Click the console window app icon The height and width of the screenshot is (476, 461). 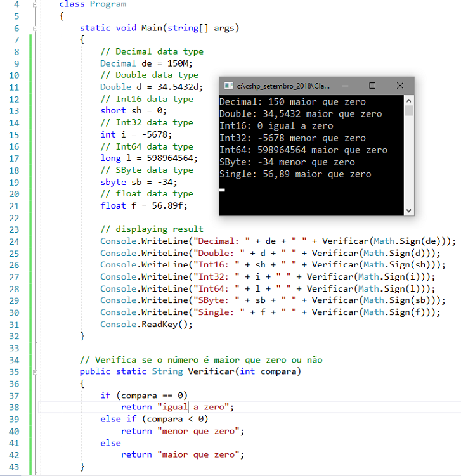pos(228,86)
